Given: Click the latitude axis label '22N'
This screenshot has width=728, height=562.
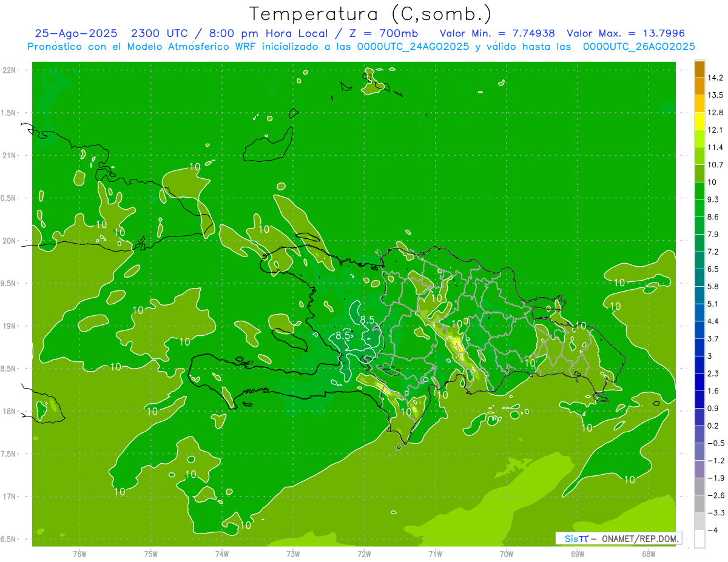Looking at the screenshot, I should click(10, 70).
